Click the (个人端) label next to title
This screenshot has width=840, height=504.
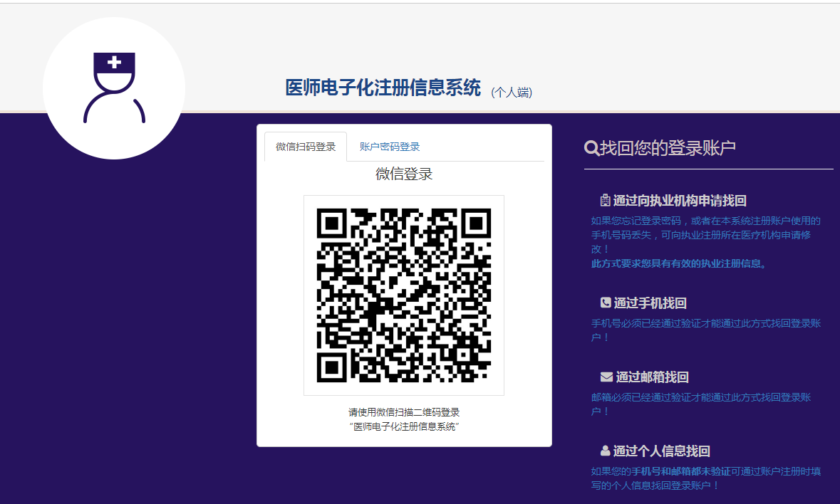click(512, 93)
